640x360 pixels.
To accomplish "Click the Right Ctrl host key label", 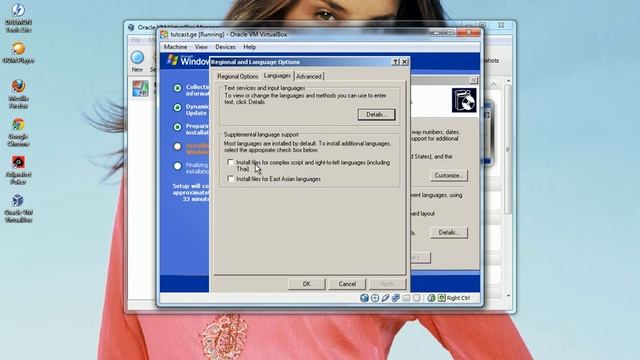I will [458, 298].
